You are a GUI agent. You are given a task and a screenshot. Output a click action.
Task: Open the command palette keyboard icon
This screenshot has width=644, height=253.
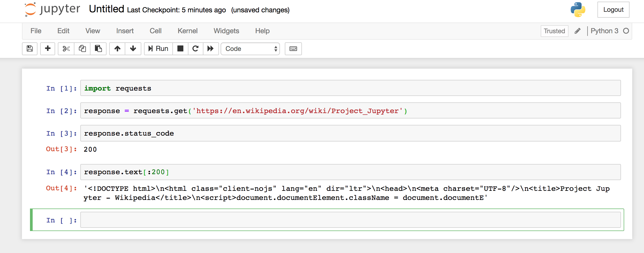[x=293, y=49]
